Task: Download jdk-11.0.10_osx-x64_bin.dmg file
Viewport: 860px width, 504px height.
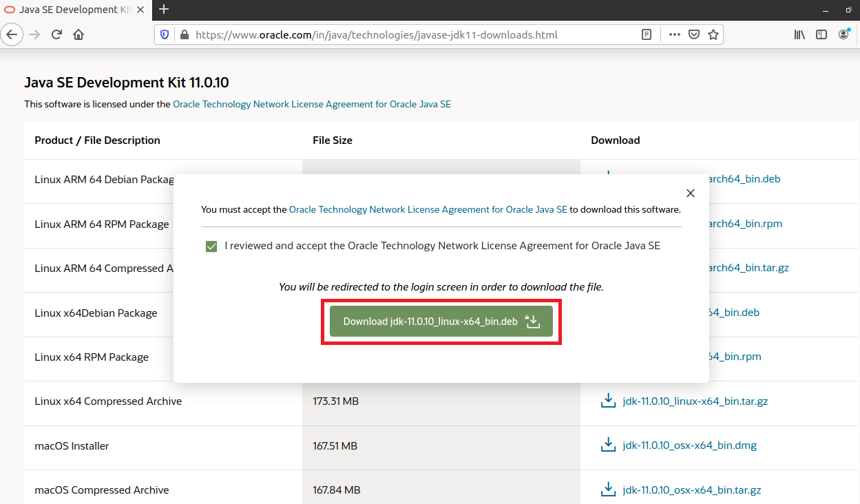Action: click(689, 445)
